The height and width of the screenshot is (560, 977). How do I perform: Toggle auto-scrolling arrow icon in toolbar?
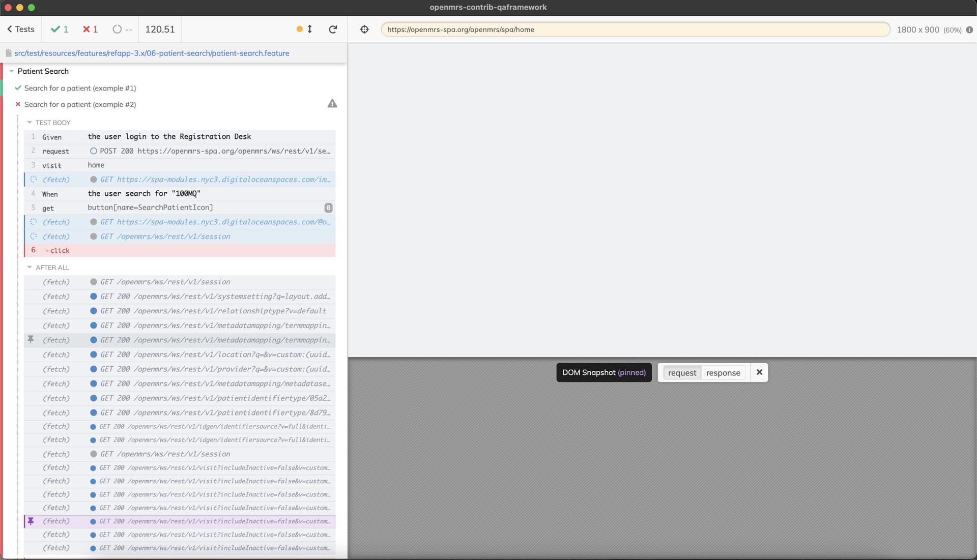point(309,29)
